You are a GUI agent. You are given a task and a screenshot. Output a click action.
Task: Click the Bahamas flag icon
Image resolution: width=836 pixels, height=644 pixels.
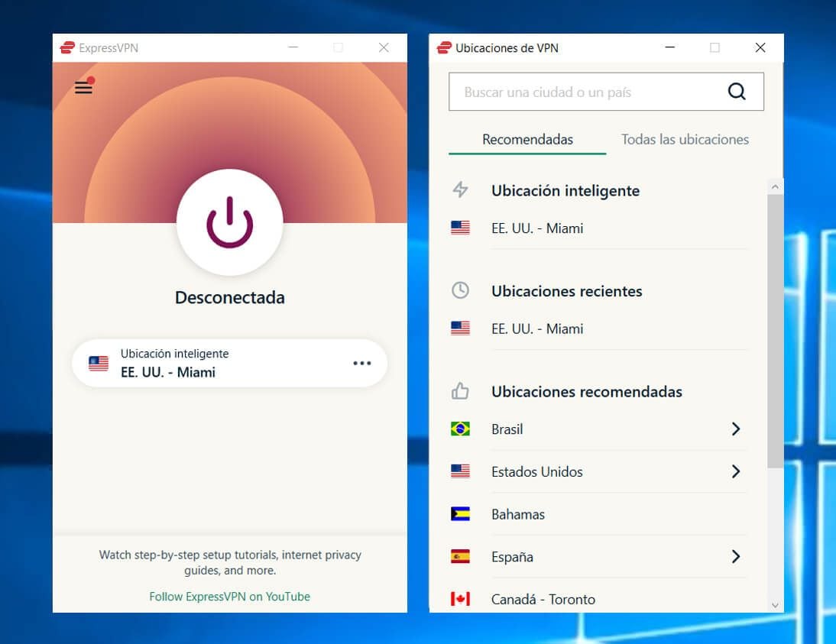(460, 514)
